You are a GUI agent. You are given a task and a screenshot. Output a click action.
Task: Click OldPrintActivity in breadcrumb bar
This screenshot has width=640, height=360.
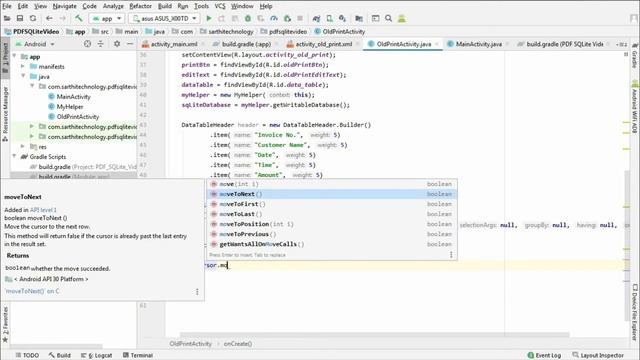(339, 31)
